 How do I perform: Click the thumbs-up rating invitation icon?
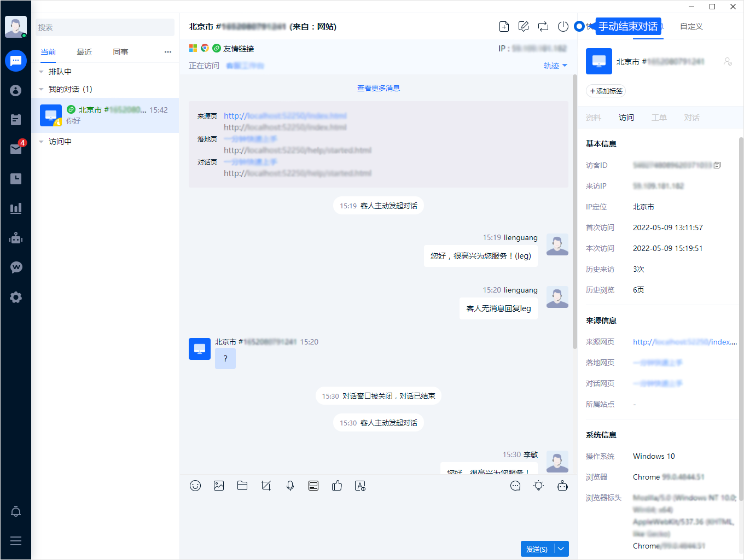click(x=337, y=486)
